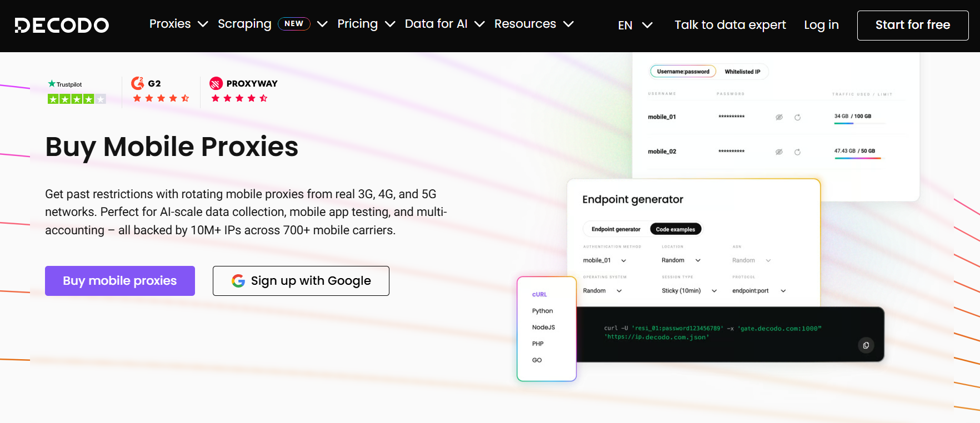The image size is (980, 423).
Task: Click the G2 rating logo
Action: pos(146,83)
